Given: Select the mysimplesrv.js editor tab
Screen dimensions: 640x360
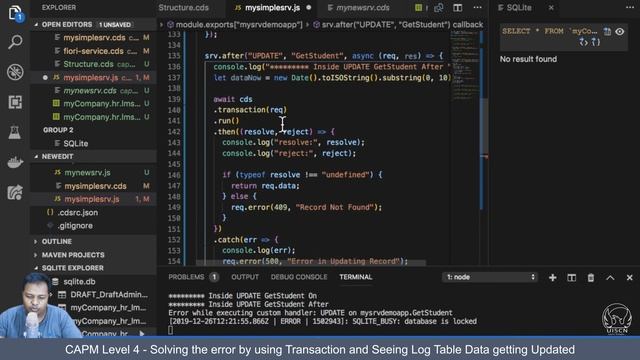Looking at the screenshot, I should [267, 8].
